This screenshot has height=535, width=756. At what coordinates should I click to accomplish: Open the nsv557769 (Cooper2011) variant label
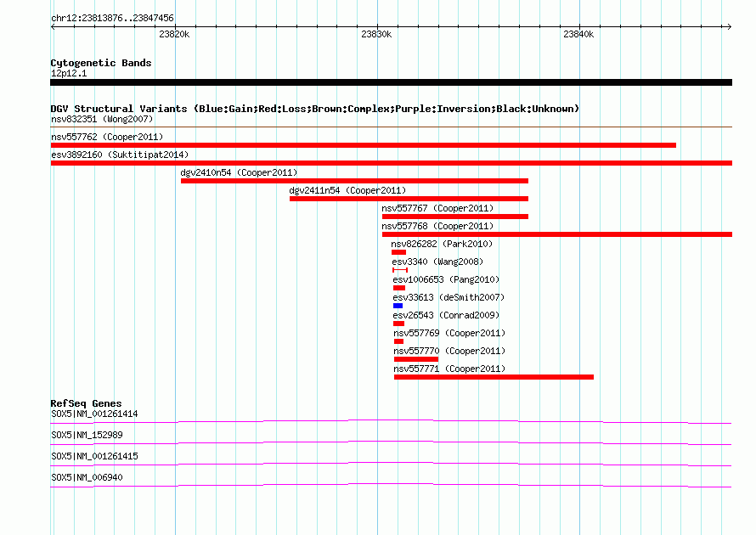pyautogui.click(x=449, y=333)
